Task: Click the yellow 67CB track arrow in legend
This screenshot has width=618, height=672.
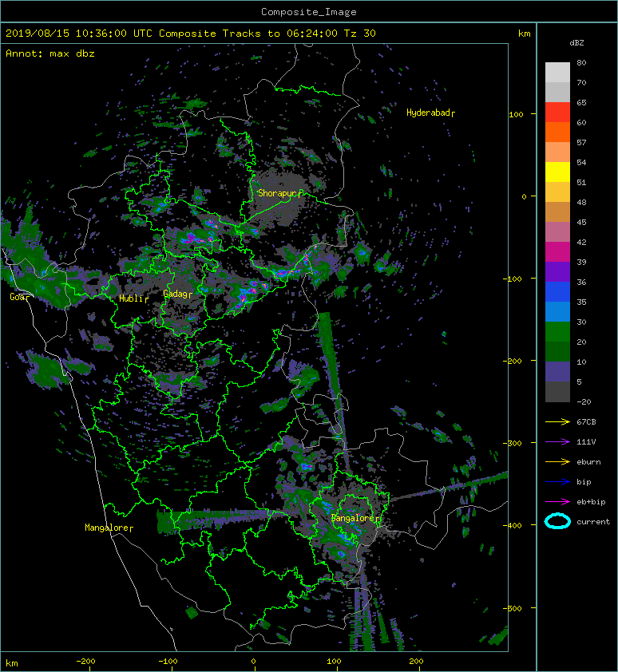Action: (557, 421)
